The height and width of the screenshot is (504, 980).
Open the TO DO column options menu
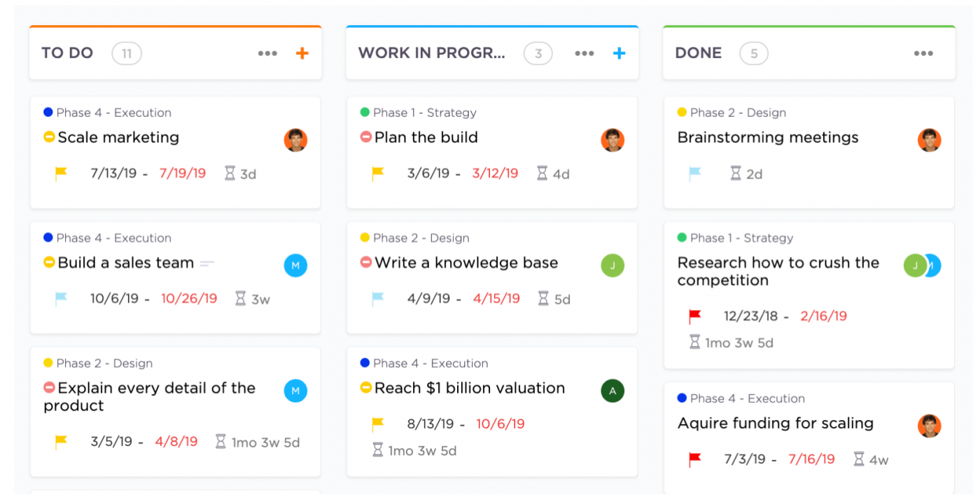click(x=267, y=53)
